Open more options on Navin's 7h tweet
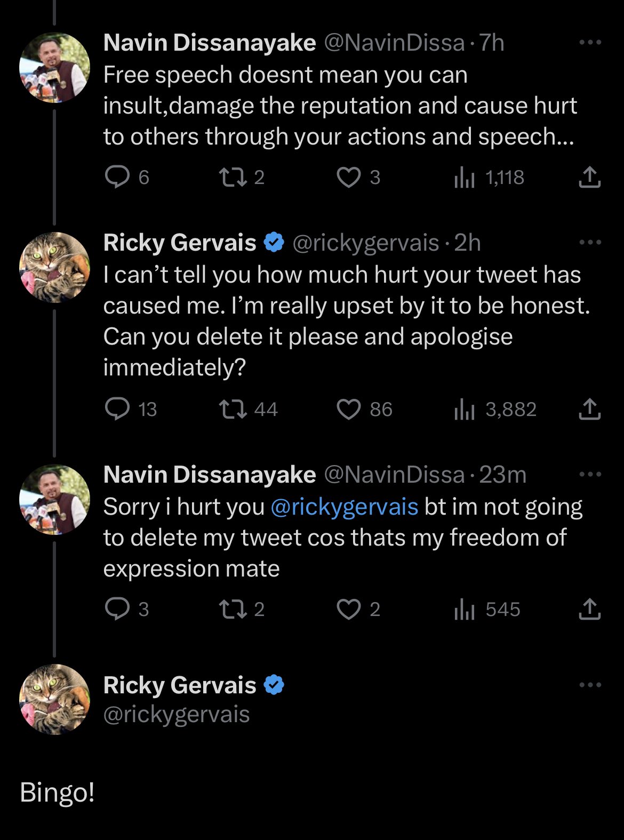 click(590, 43)
